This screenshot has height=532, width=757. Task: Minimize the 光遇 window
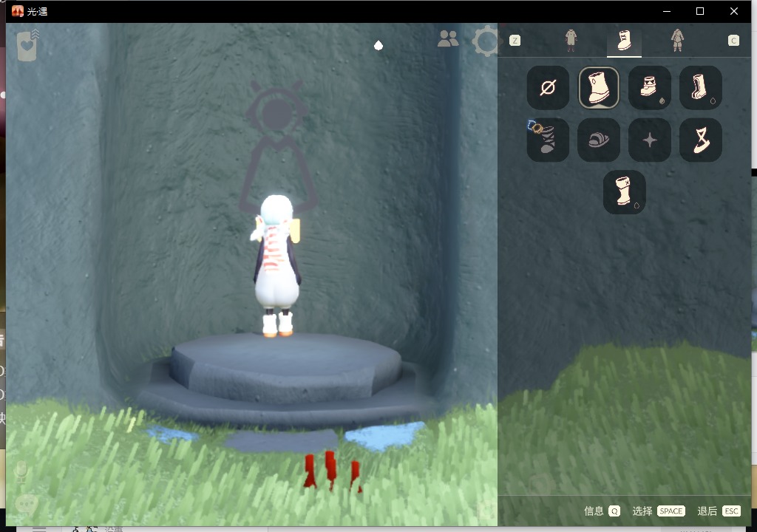667,11
